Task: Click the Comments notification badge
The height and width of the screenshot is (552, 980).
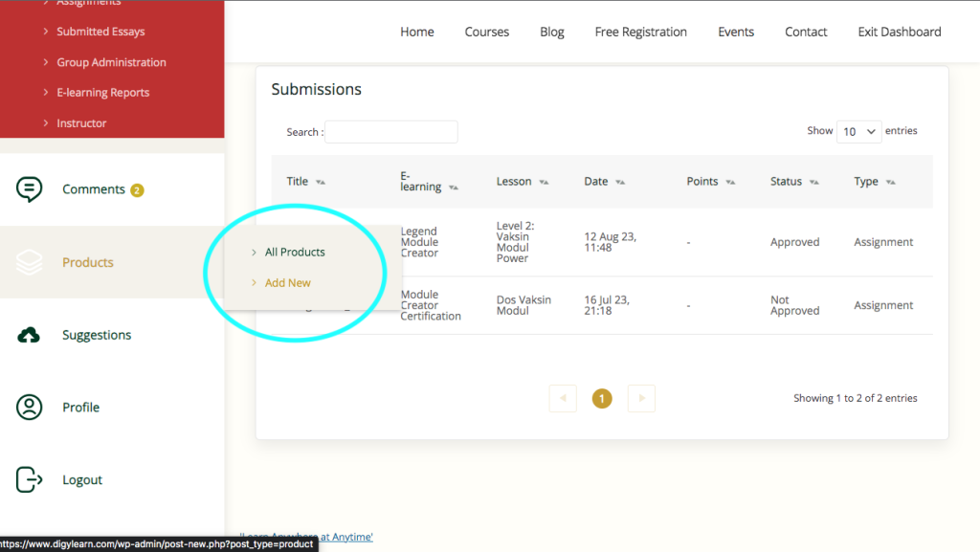Action: pos(137,189)
